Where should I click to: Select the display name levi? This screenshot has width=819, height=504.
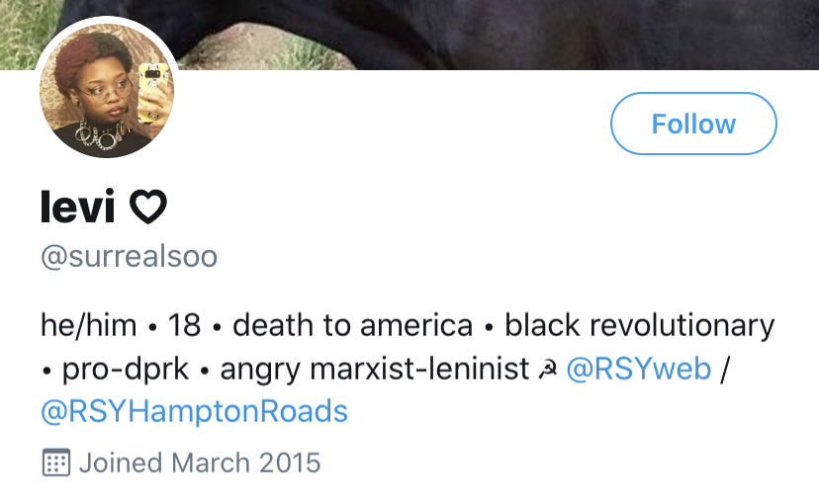(77, 207)
